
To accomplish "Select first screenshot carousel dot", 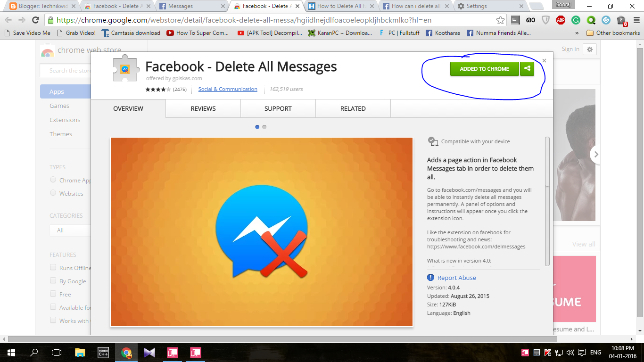I will 257,127.
